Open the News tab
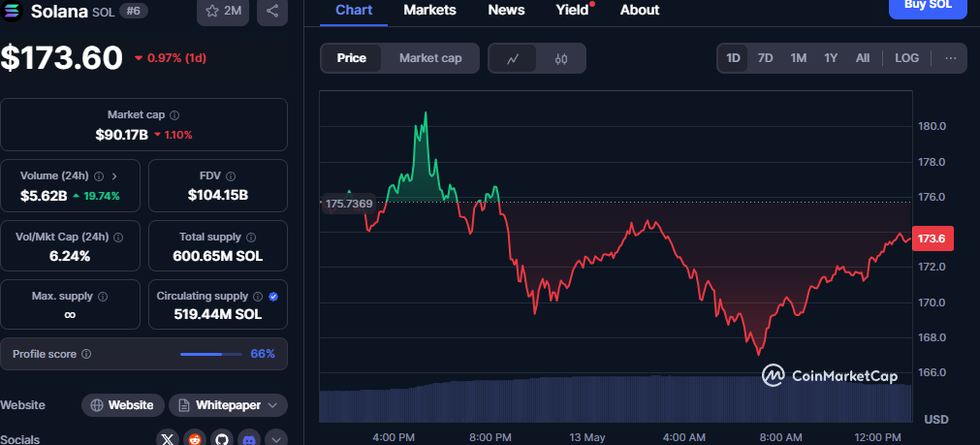Screen dimensions: 980x445 click(x=506, y=10)
